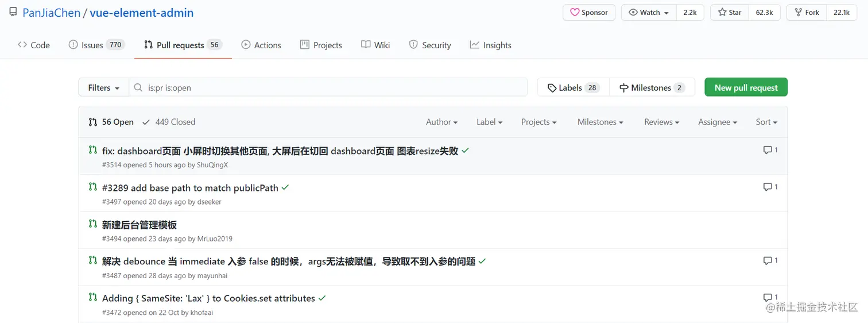Open the Sort dropdown
This screenshot has width=868, height=323.
[766, 122]
